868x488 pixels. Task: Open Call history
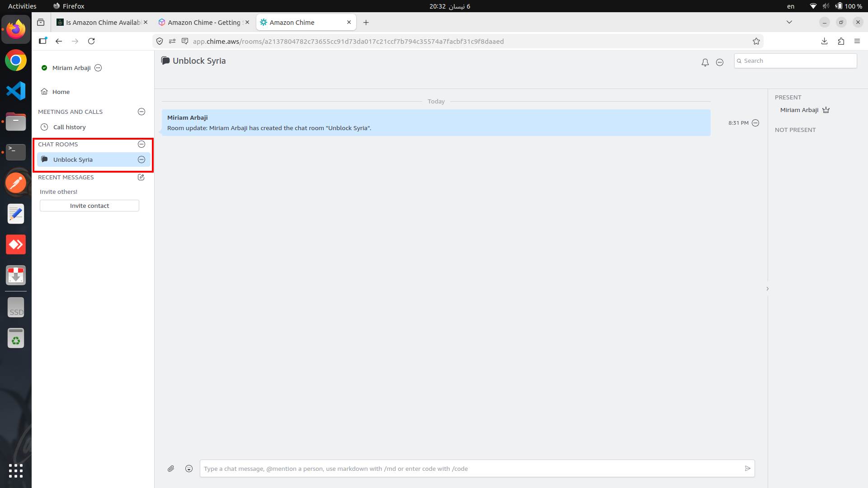click(x=69, y=127)
